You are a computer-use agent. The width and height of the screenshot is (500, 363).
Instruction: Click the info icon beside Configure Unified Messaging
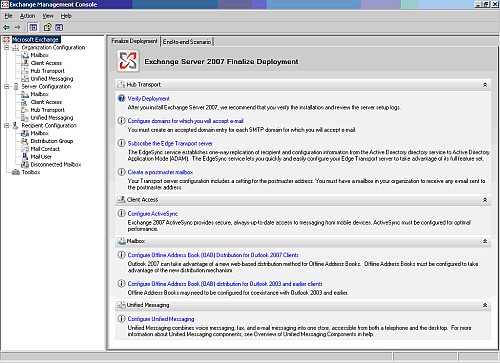[x=121, y=319]
